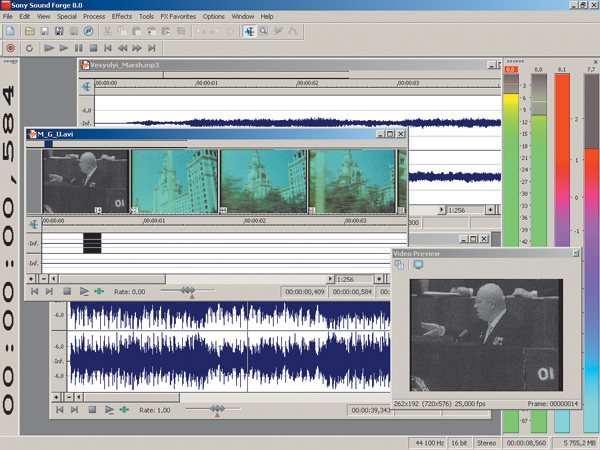The height and width of the screenshot is (450, 600).
Task: Click edit tool selector in Vesyolyi_Marsh.mp3 window
Action: [x=86, y=87]
